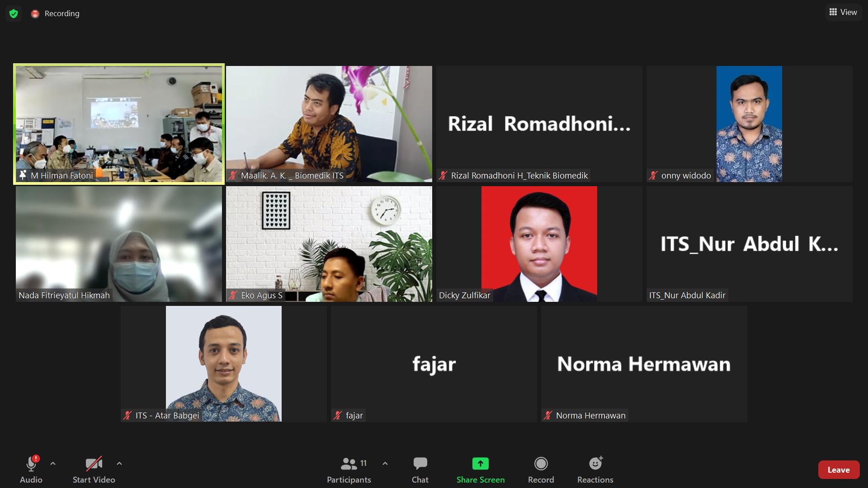
Task: Open the View layout menu
Action: pos(843,12)
